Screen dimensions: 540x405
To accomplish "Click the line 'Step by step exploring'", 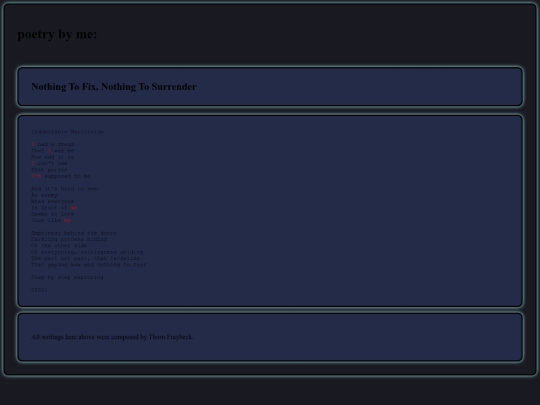I will point(68,277).
